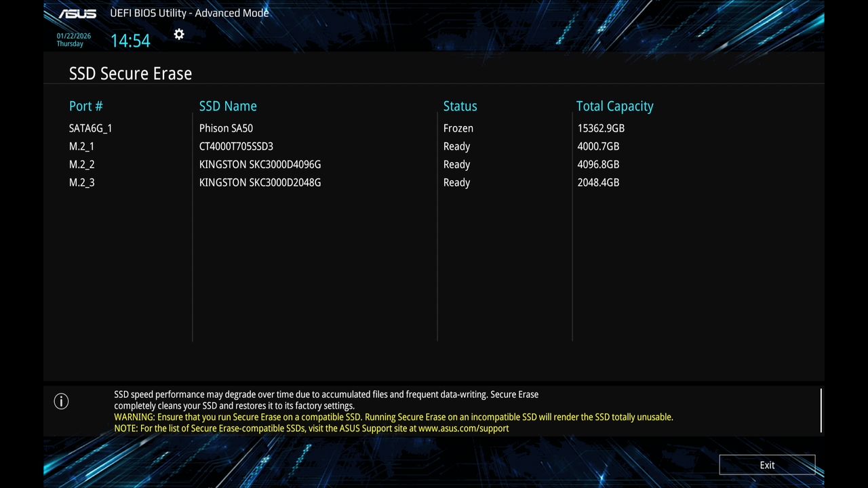
Task: Click the Status column header
Action: [x=460, y=106]
